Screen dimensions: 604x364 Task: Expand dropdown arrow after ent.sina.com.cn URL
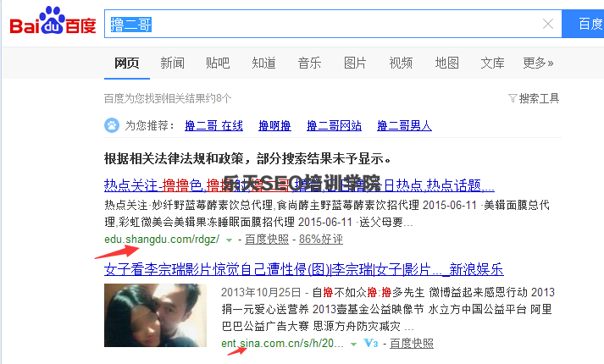point(353,344)
